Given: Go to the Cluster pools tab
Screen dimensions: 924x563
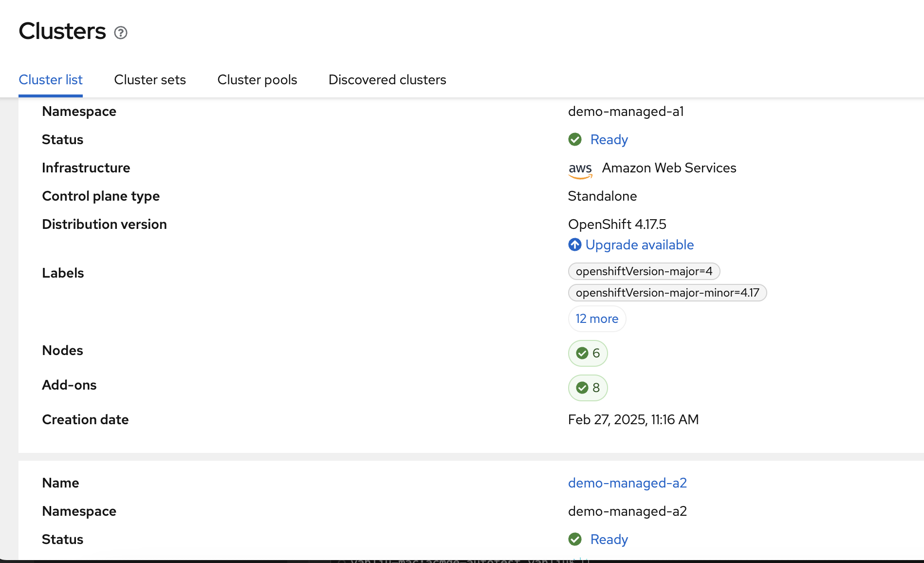Looking at the screenshot, I should pyautogui.click(x=257, y=80).
